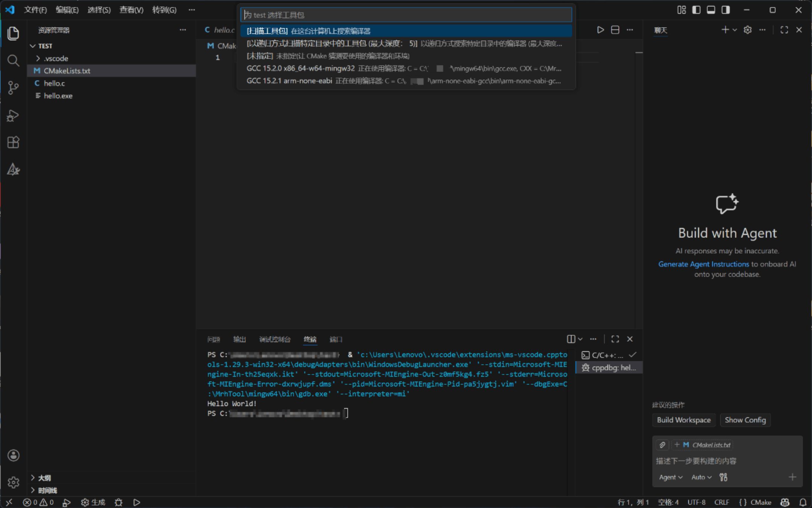Click the 生成 build icon in status bar

point(93,502)
